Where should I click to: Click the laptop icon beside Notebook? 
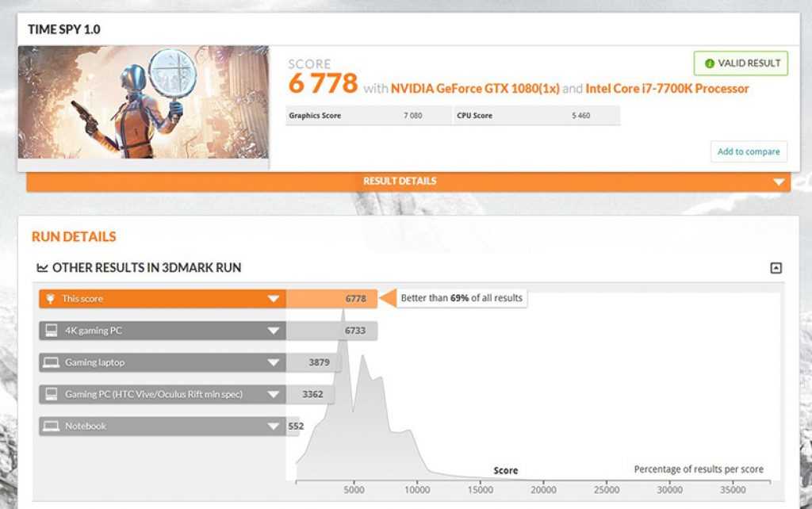tap(51, 427)
